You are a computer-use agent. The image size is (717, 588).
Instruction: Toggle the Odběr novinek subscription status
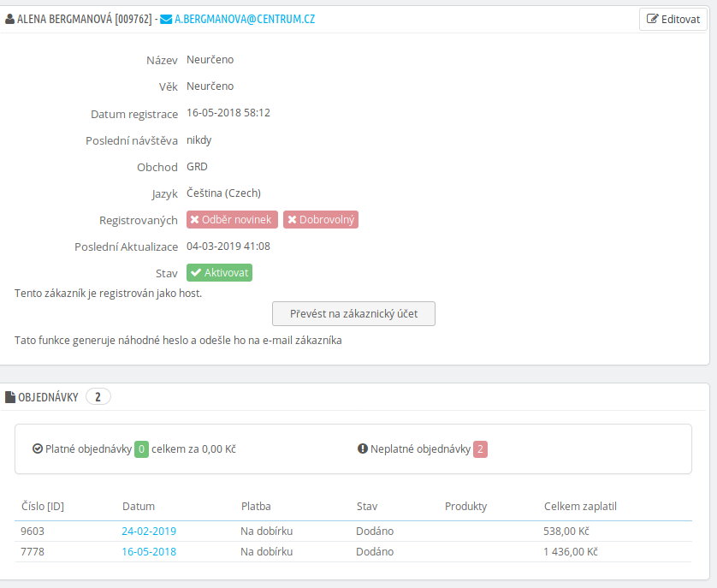[x=231, y=220]
